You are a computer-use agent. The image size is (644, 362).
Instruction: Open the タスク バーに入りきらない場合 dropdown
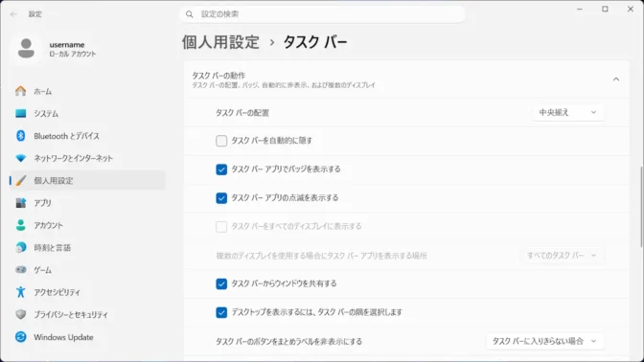click(x=544, y=341)
